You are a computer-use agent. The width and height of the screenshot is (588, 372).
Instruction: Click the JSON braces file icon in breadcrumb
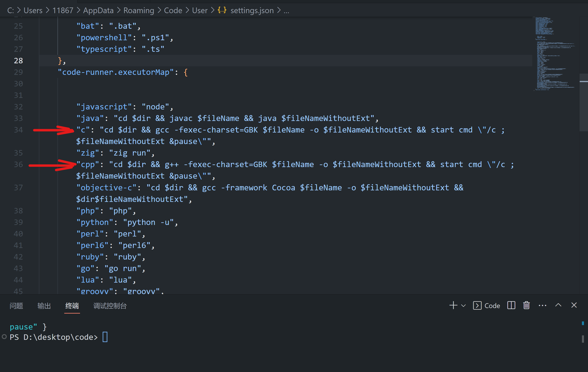click(222, 10)
